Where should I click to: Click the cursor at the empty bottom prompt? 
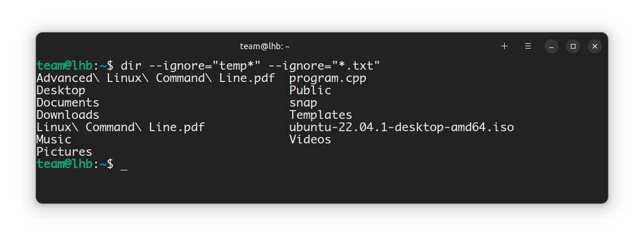[x=124, y=165]
